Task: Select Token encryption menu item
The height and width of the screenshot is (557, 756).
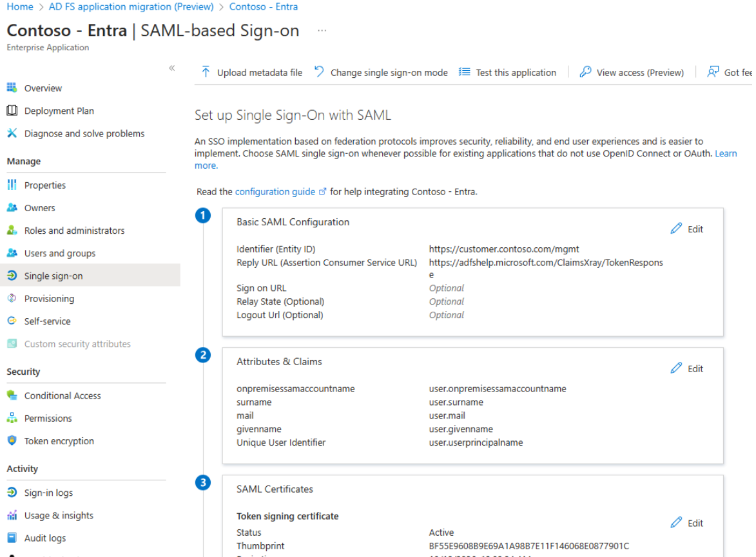Action: (x=59, y=441)
